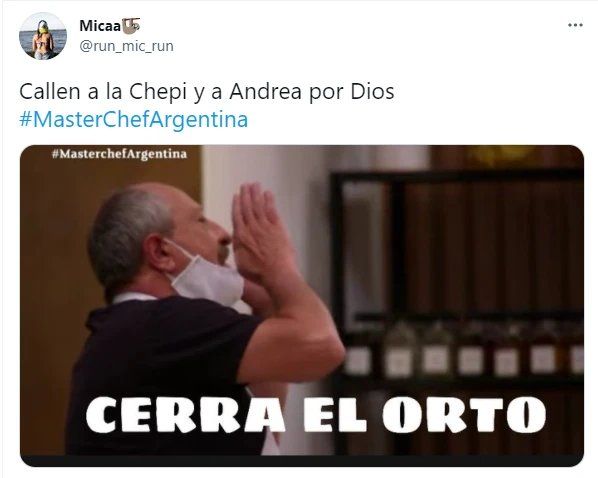Open the blue #MasterChefArgentina hashtag
The image size is (598, 478).
click(133, 119)
